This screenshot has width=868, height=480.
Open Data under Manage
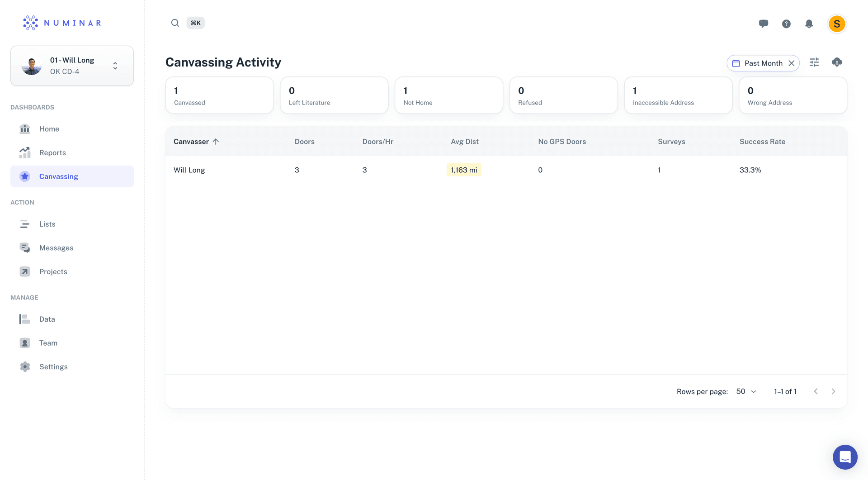click(x=72, y=319)
